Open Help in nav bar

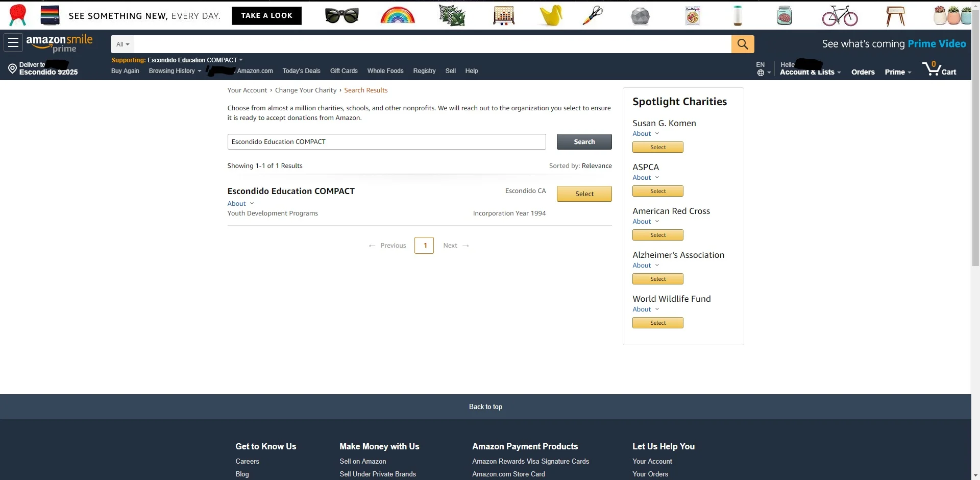click(x=472, y=71)
